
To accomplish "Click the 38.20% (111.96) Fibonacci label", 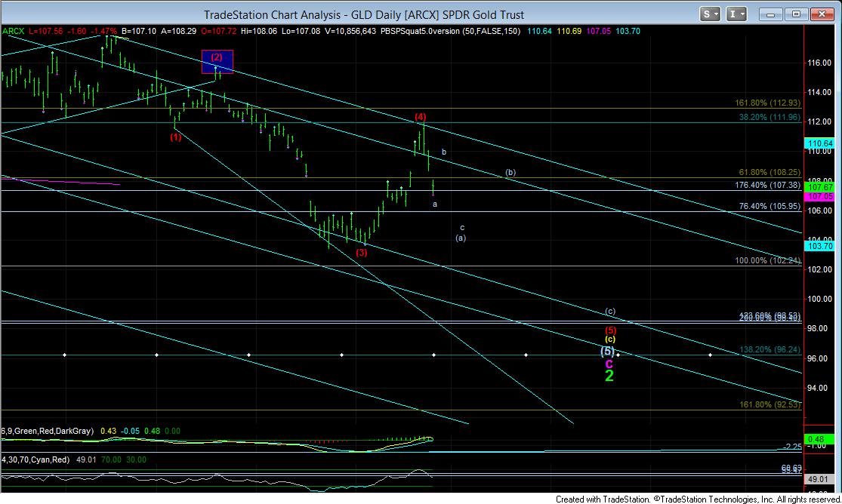I will tap(770, 117).
